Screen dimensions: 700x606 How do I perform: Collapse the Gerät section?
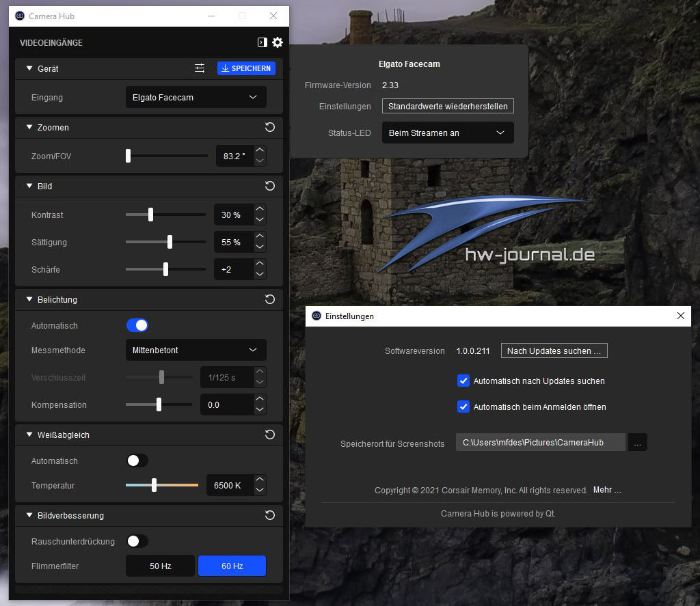[29, 68]
